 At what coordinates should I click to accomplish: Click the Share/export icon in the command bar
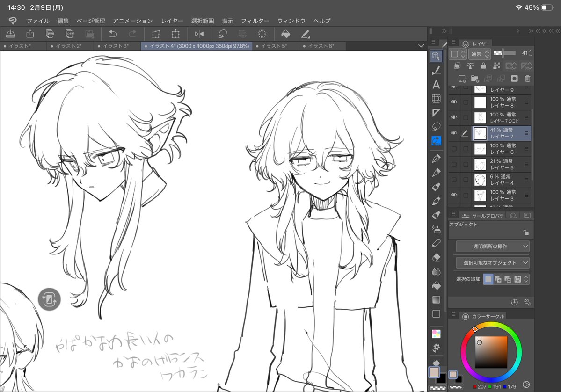(x=30, y=34)
